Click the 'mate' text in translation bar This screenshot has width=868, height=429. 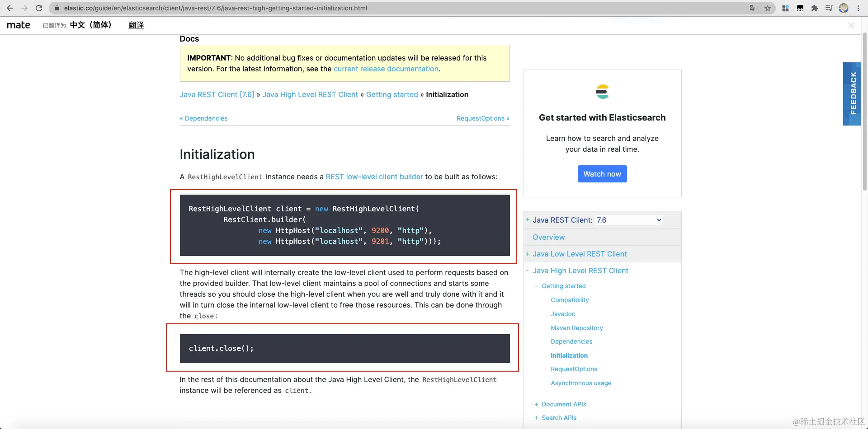point(19,25)
